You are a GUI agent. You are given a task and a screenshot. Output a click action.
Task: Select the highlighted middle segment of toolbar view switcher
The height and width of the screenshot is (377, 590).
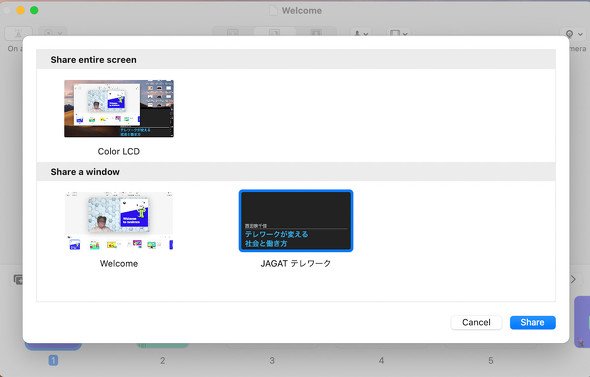pyautogui.click(x=274, y=33)
